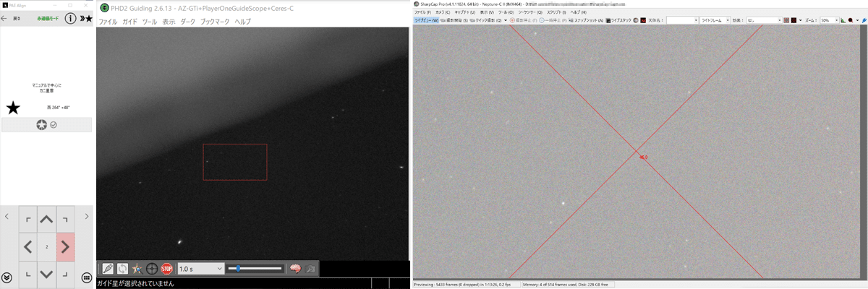Click SharpCap 一時停止 button
The image size is (868, 289).
coord(553,20)
